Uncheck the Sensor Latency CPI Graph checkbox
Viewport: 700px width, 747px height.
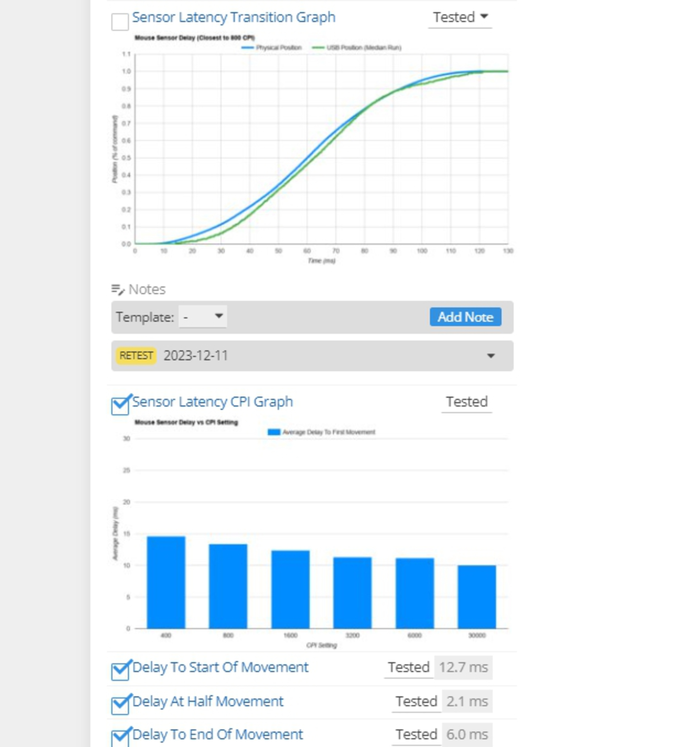click(x=120, y=406)
